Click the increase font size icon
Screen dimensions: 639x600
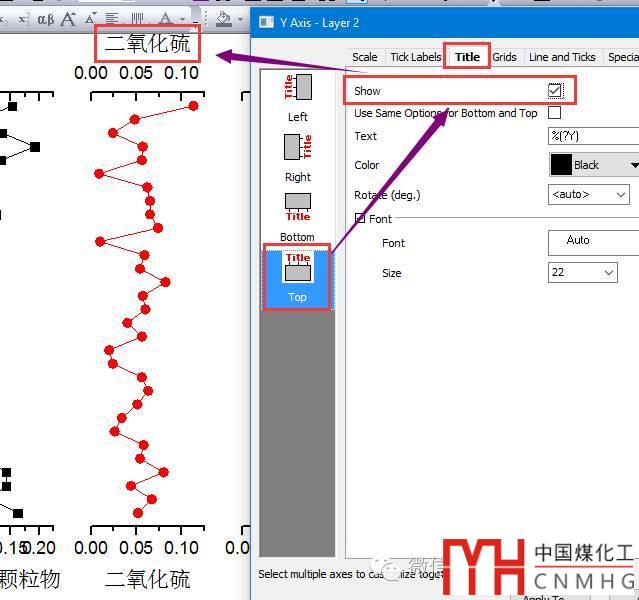(x=69, y=19)
